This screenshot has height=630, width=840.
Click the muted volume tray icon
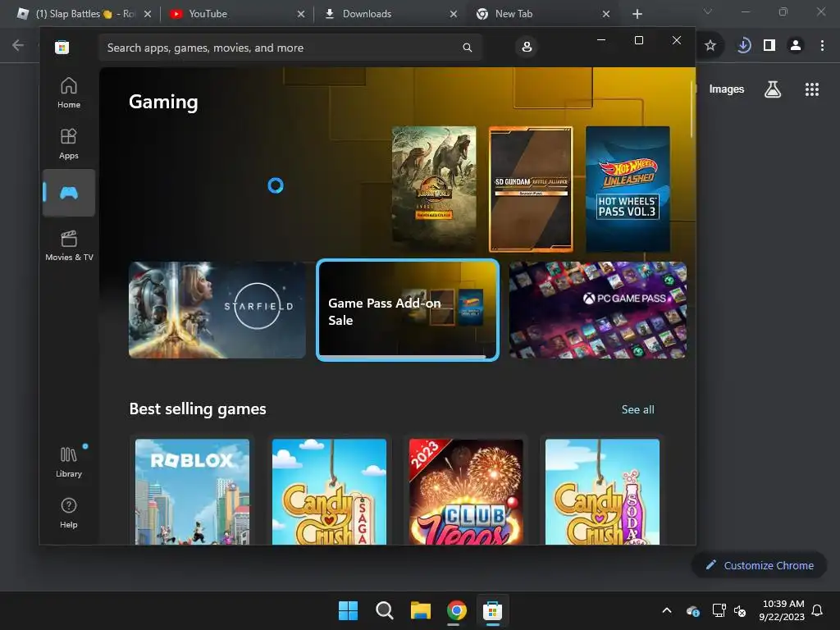(740, 610)
